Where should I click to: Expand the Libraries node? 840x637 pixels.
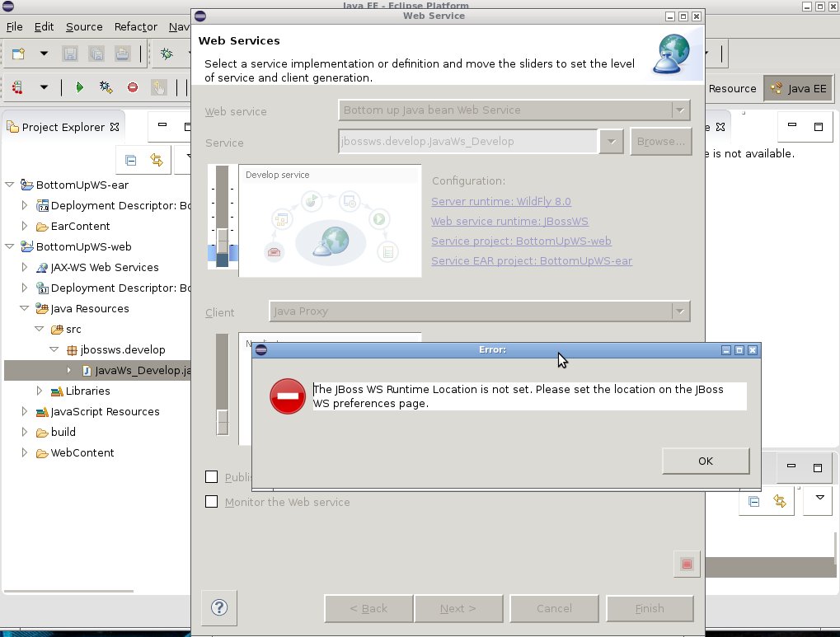[x=39, y=391]
